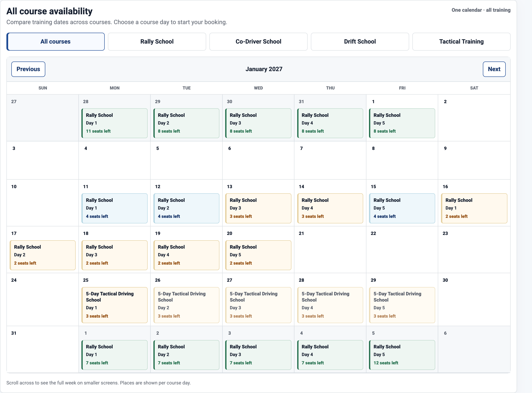Viewport: 532px width, 393px height.
Task: Choose Rally School Day 4 on December 31
Action: click(330, 123)
